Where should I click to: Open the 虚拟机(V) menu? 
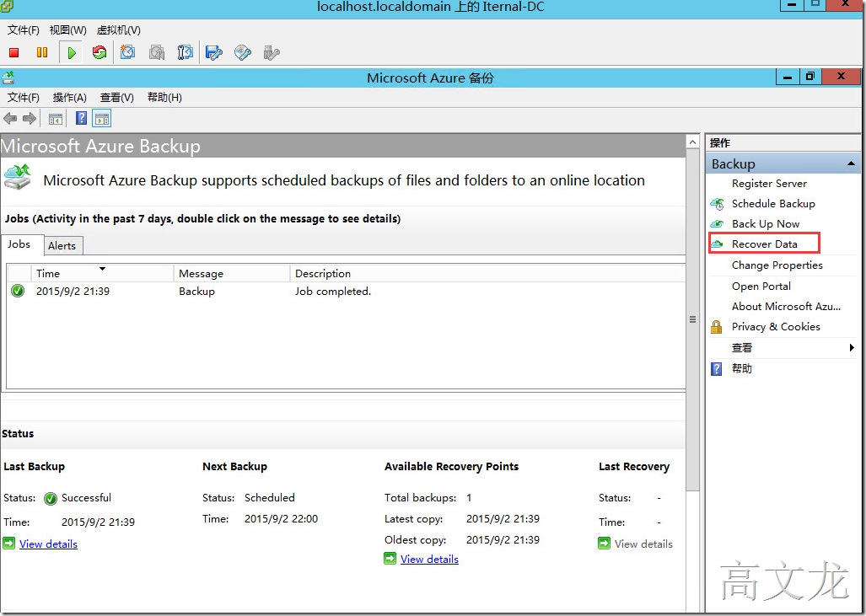[x=119, y=29]
